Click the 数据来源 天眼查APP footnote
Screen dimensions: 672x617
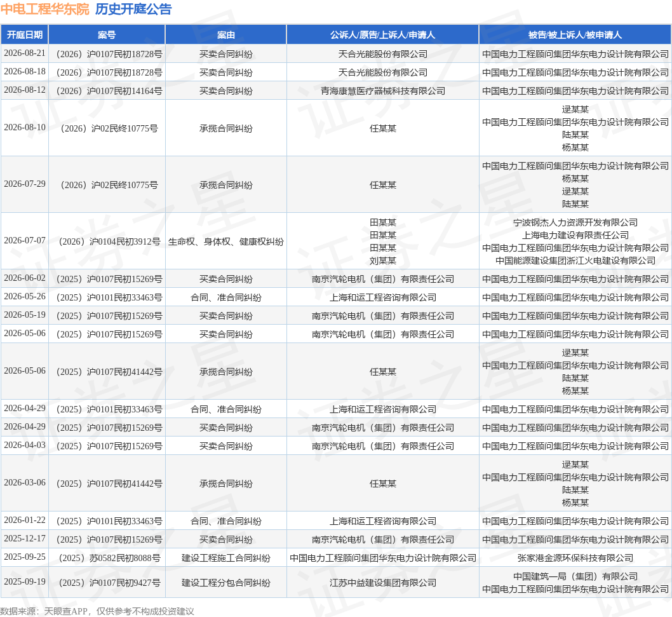pos(97,611)
